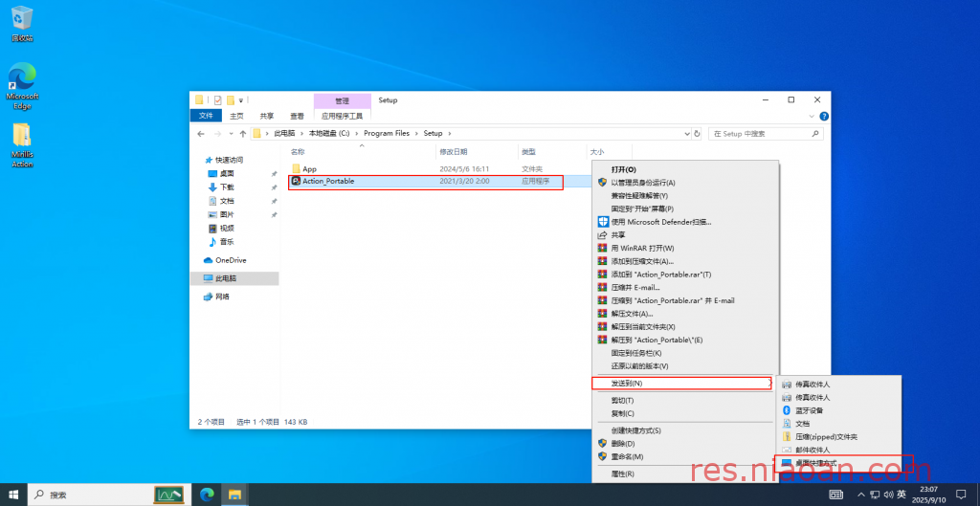Click the properties checkmark icon in quick access toolbar
The image size is (980, 506).
coord(217,99)
